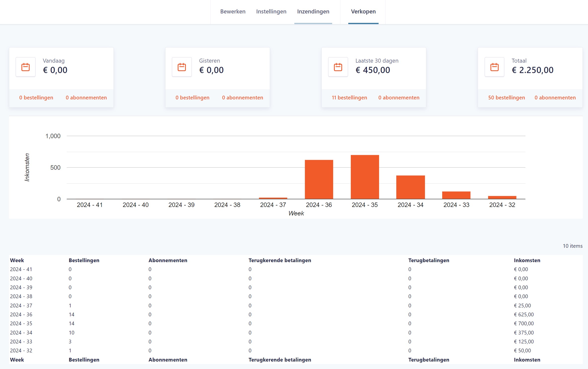Viewport: 588px width, 369px height.
Task: Switch to the Instellingen tab
Action: (271, 11)
